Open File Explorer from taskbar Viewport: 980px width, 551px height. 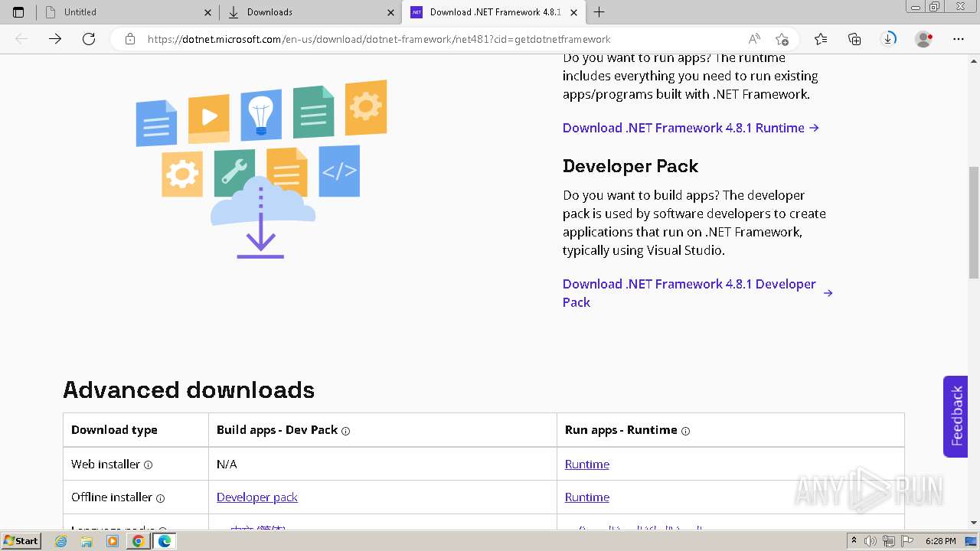87,541
